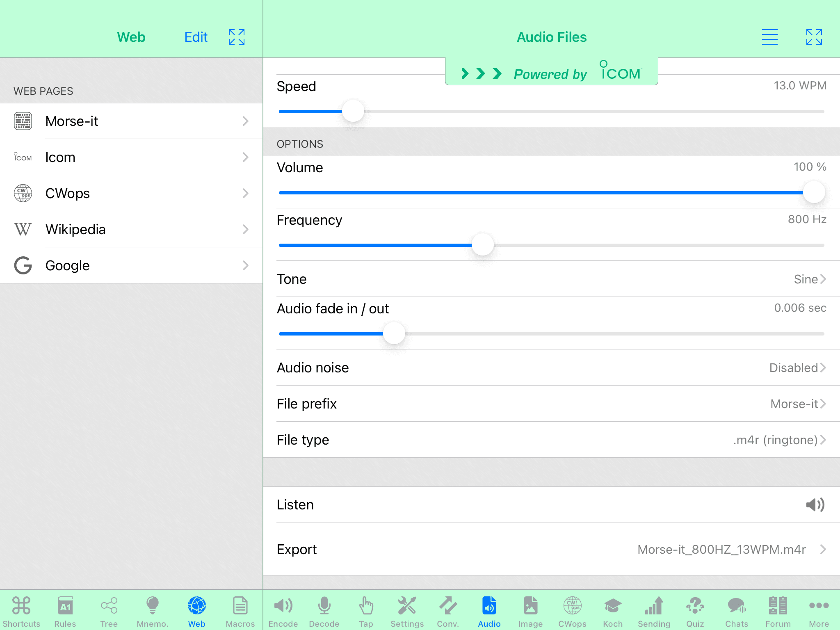Click the Listen row
Image resolution: width=840 pixels, height=630 pixels.
coord(552,504)
